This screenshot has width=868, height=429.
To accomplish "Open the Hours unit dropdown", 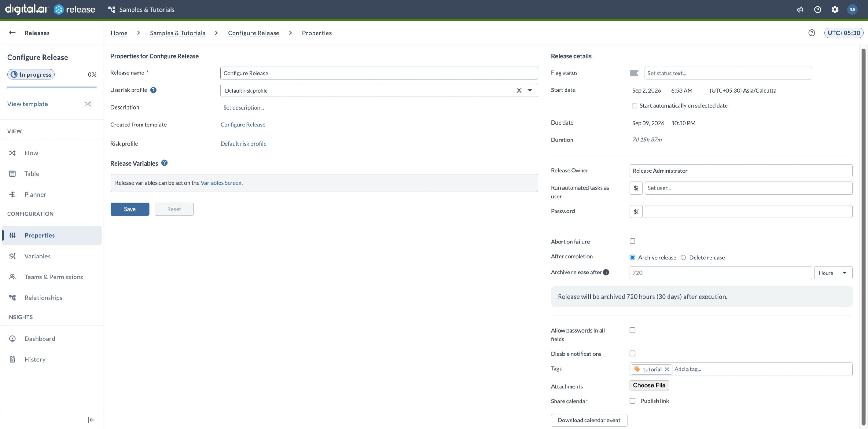I will pos(833,273).
